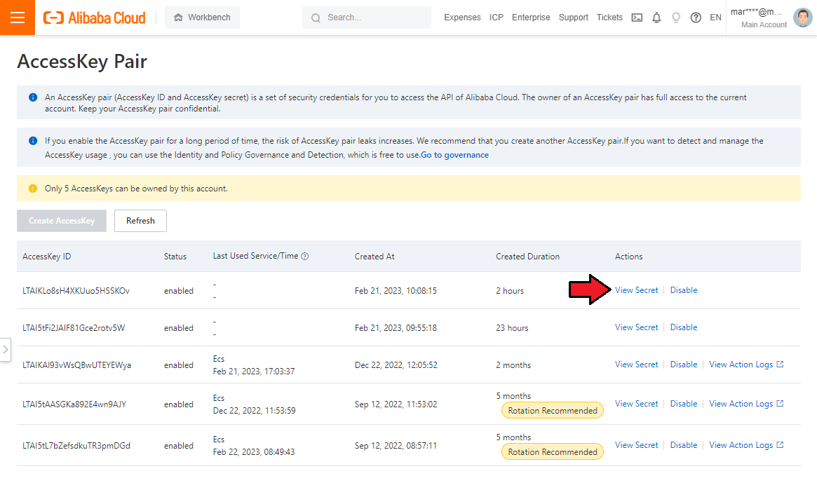View Action Logs text for LTAIKAI93vWsQBwUTEYEWya
Screen dimensions: 817x504
pyautogui.click(x=741, y=365)
